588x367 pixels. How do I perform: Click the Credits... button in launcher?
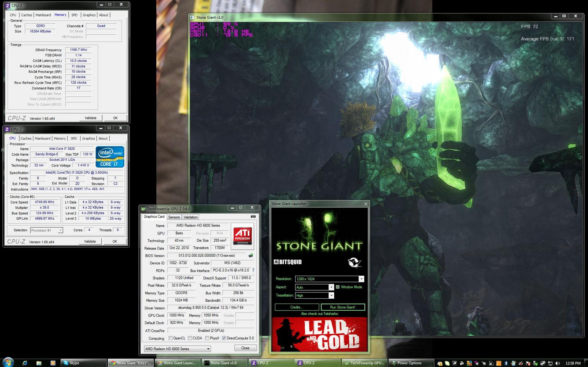coord(297,307)
